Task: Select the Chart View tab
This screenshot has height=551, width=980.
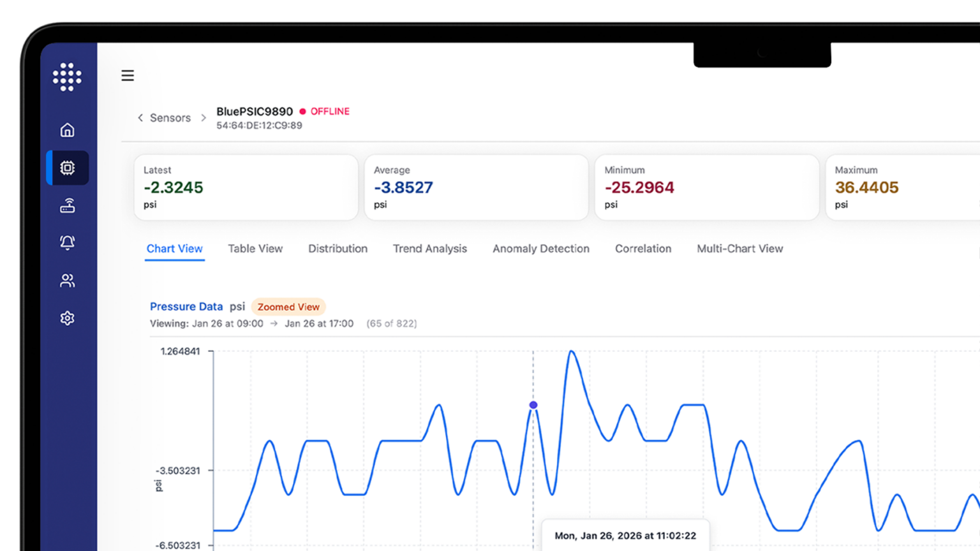Action: point(174,249)
